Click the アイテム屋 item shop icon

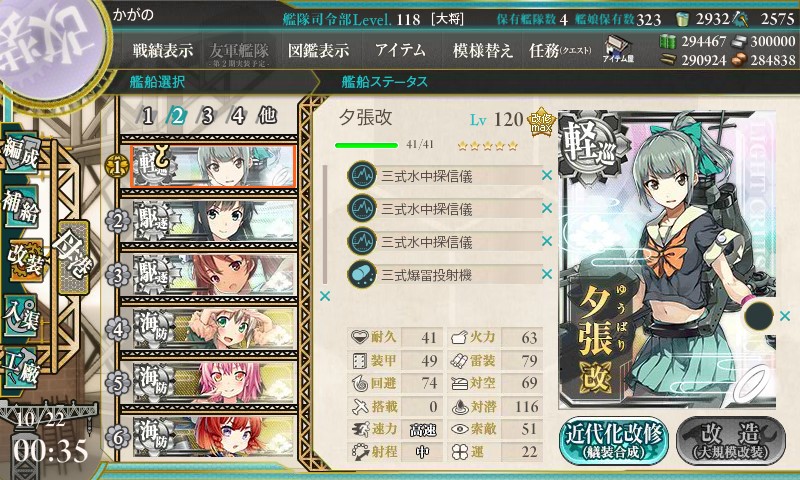[x=618, y=49]
